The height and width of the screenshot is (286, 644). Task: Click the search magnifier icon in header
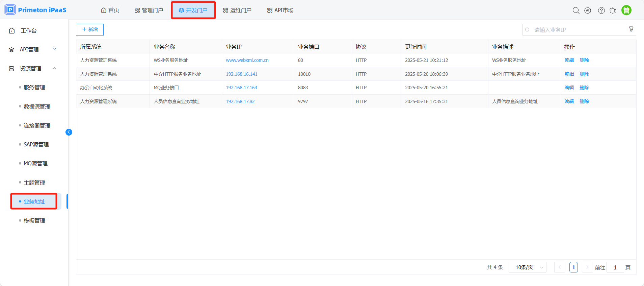click(x=576, y=10)
